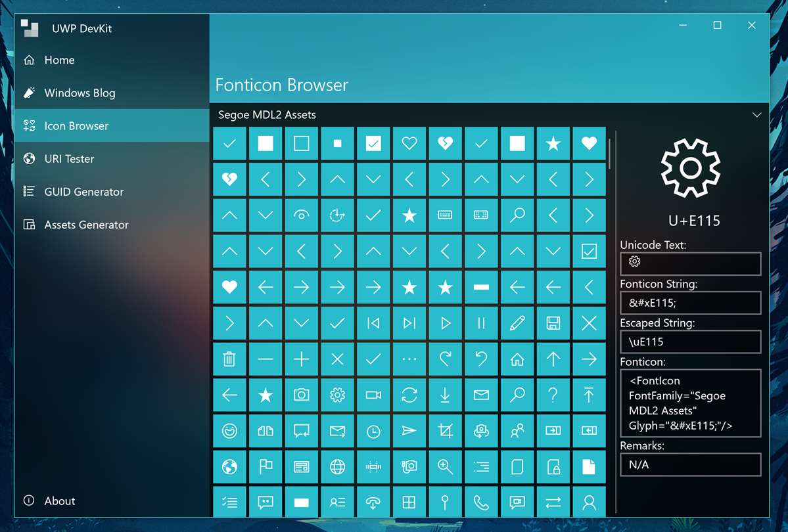Open the GUID Generator tool

coord(112,191)
